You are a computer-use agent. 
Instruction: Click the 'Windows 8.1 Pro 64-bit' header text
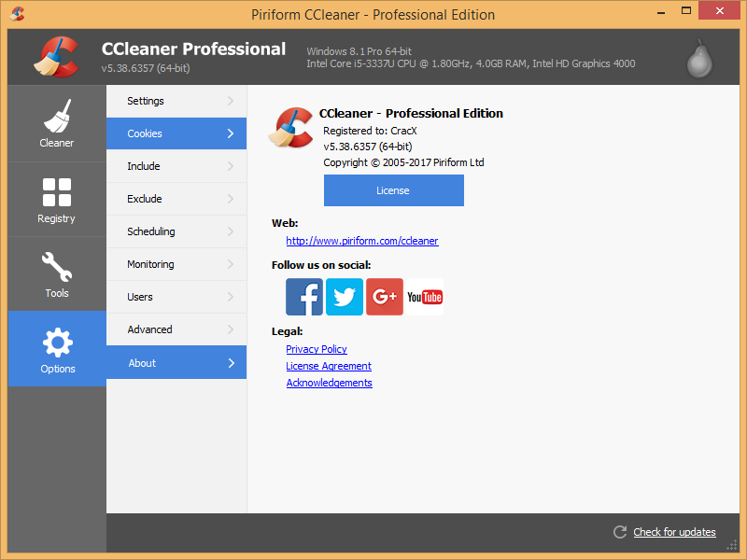[x=359, y=51]
